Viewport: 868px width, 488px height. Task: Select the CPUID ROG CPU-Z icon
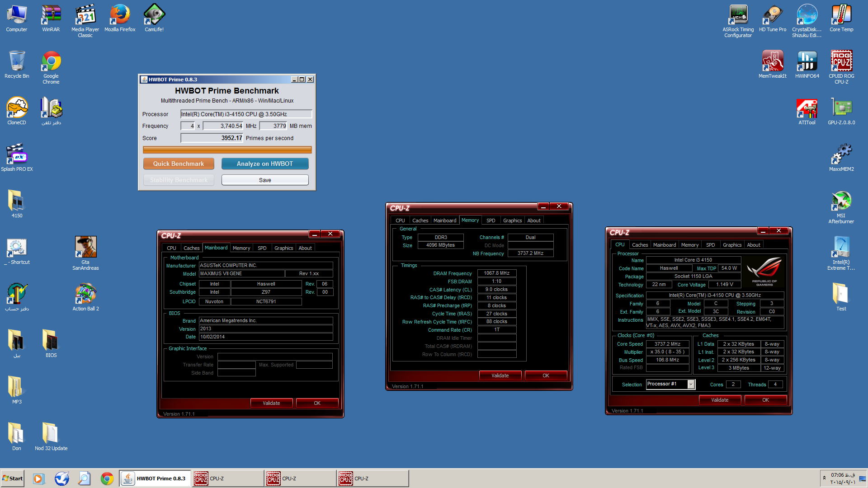(841, 67)
